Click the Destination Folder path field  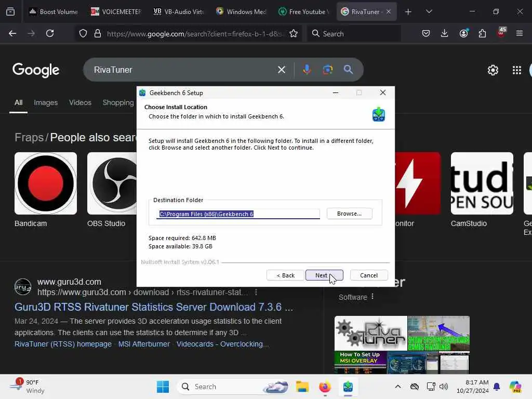238,214
